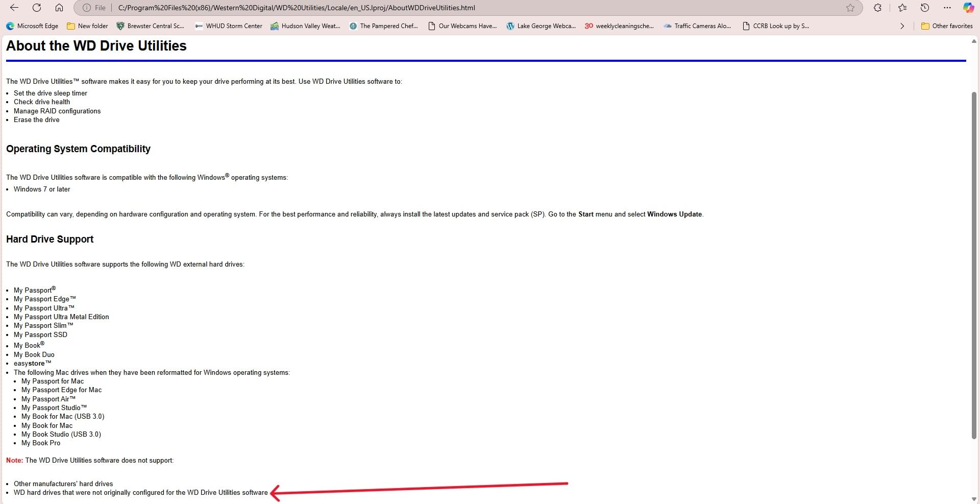This screenshot has width=980, height=504.
Task: Click the vertical scrollbar thumb
Action: click(x=974, y=265)
